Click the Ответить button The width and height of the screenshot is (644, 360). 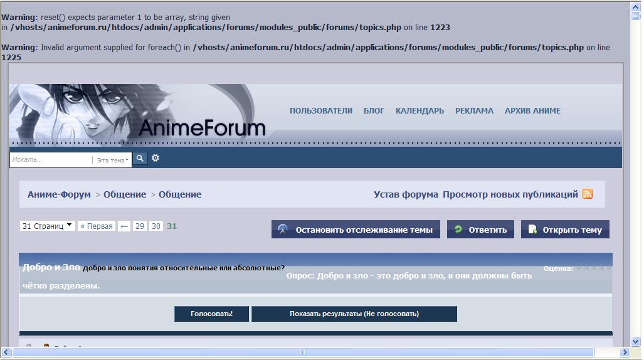click(480, 230)
